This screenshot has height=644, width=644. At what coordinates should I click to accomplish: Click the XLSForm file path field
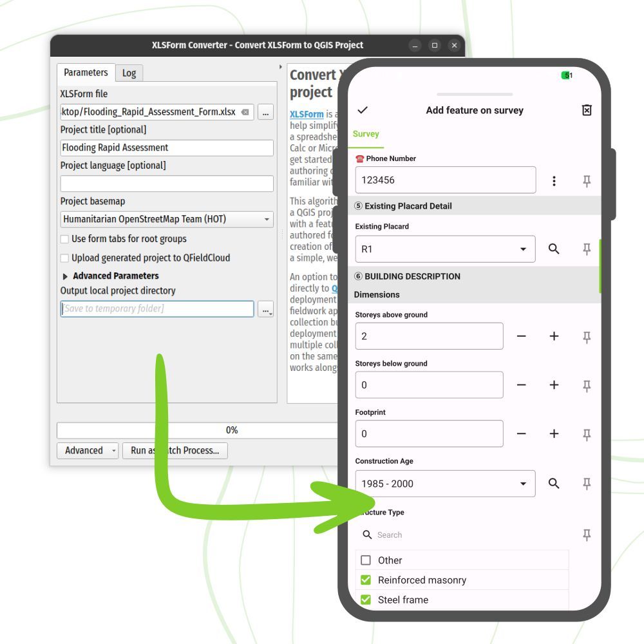coord(157,112)
